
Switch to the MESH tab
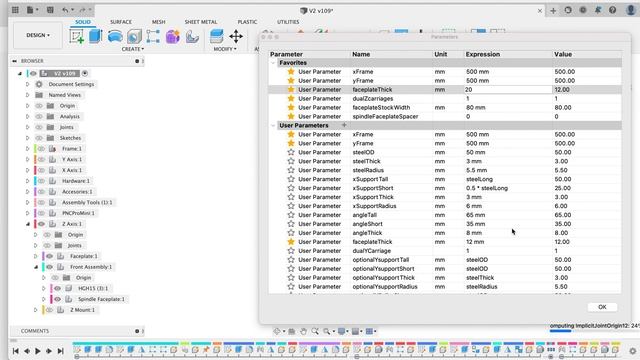159,22
